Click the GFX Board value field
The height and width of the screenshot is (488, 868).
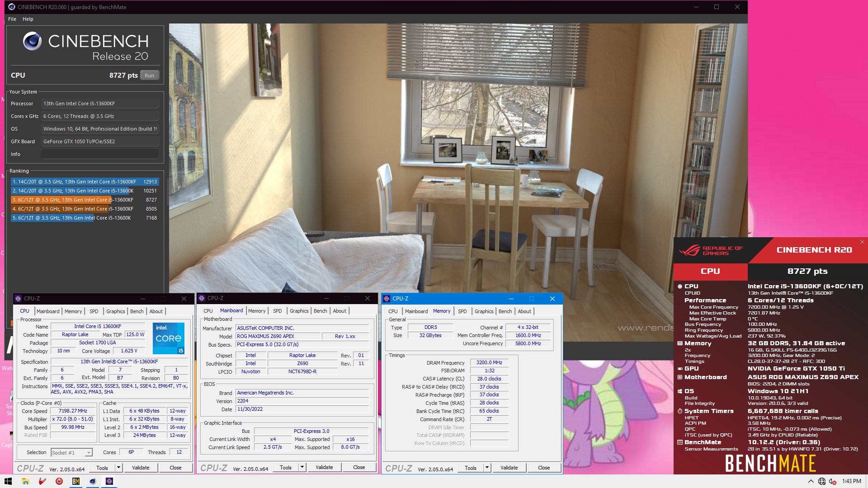[x=100, y=141]
